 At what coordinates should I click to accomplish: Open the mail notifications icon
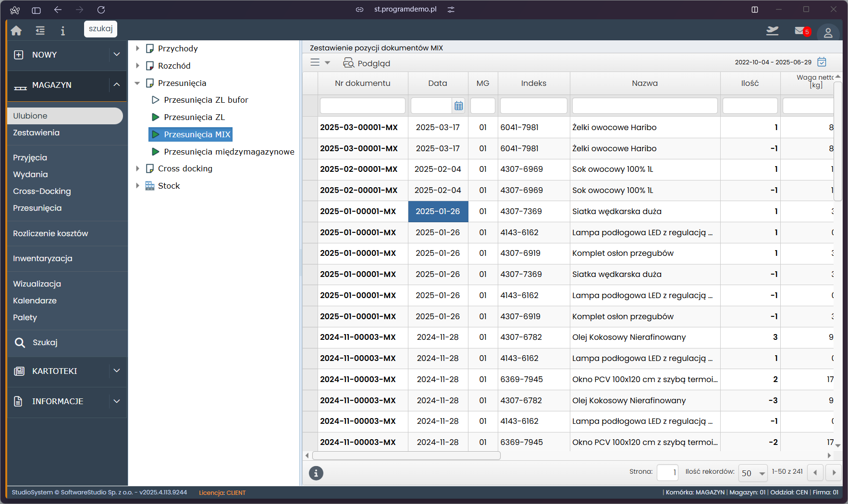(x=801, y=31)
